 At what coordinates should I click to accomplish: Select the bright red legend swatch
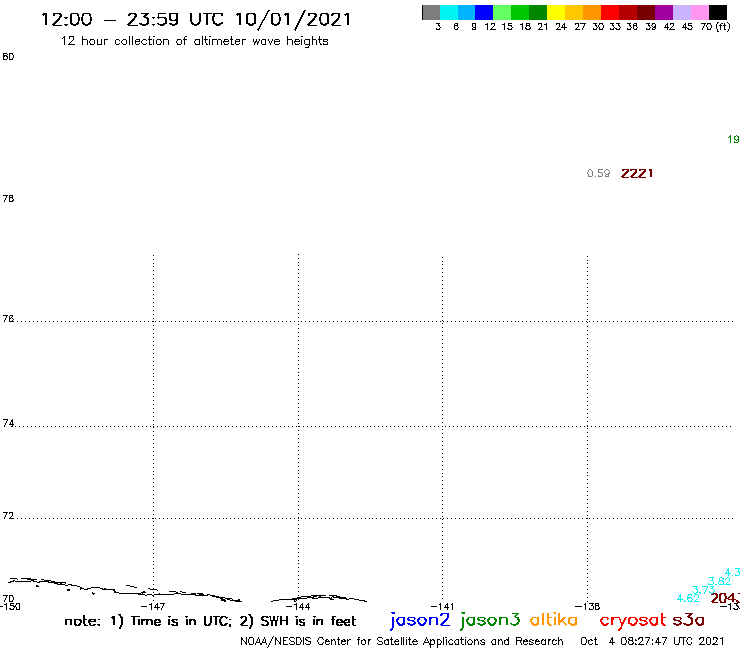pyautogui.click(x=610, y=12)
